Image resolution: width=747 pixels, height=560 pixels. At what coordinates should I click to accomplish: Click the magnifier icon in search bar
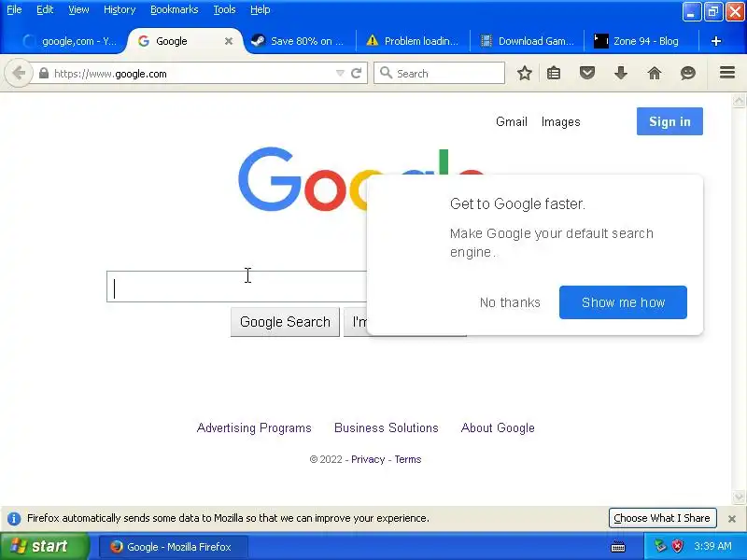(x=386, y=73)
